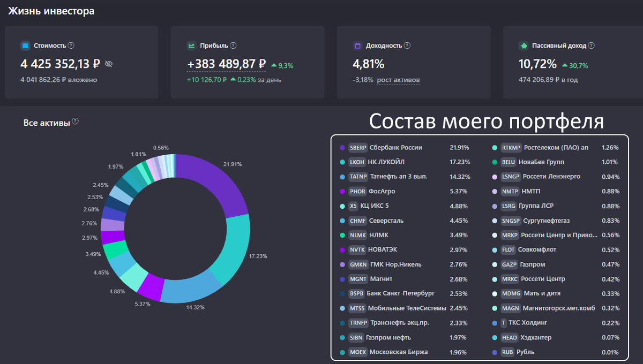Open help tooltip next to Прибыль
Image resolution: width=643 pixels, height=364 pixels.
click(233, 46)
